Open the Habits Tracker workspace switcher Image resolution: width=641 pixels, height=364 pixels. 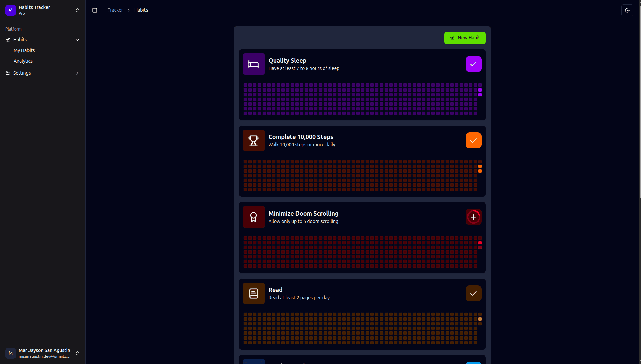click(77, 10)
